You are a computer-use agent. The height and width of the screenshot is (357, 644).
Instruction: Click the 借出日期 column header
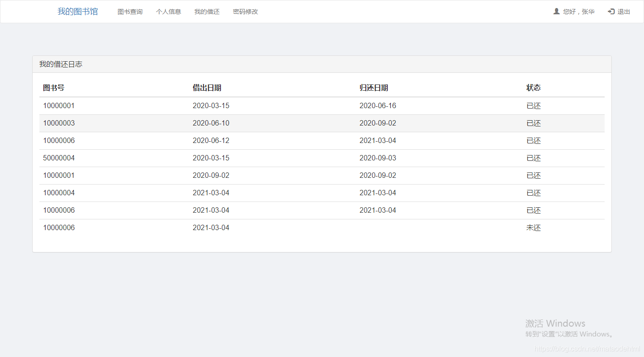207,88
